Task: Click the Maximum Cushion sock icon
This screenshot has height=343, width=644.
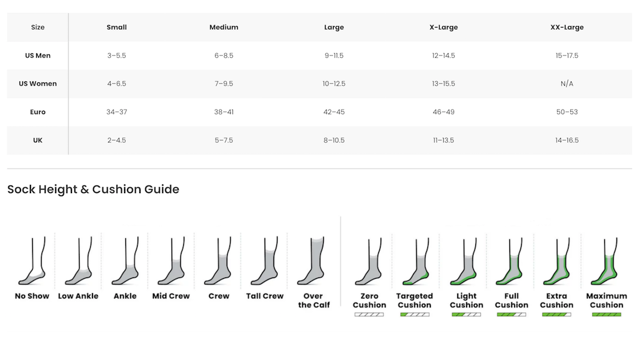Action: [x=604, y=261]
